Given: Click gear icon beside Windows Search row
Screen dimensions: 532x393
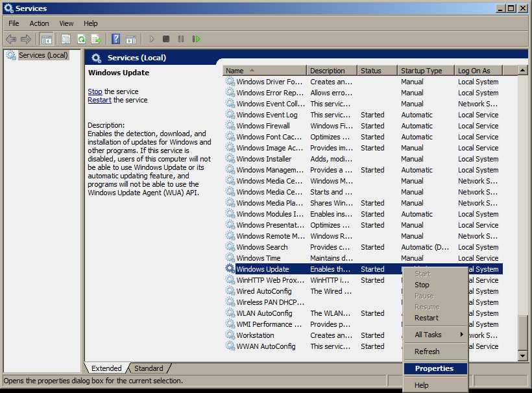Looking at the screenshot, I should click(230, 246).
